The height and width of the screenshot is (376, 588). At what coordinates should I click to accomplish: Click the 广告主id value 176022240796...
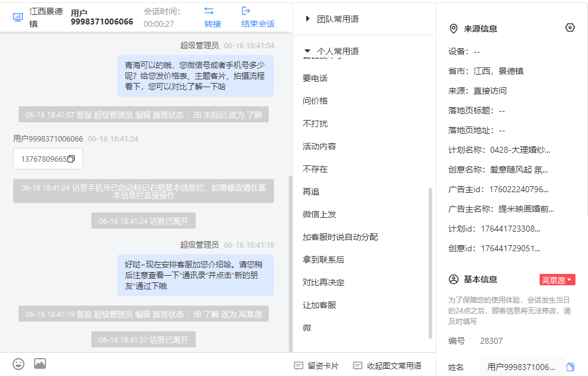[519, 189]
